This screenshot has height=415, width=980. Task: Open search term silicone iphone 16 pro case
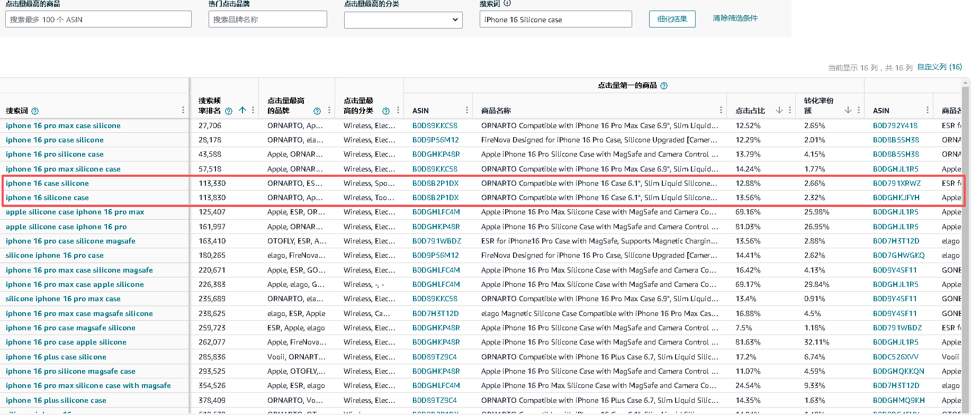click(55, 256)
